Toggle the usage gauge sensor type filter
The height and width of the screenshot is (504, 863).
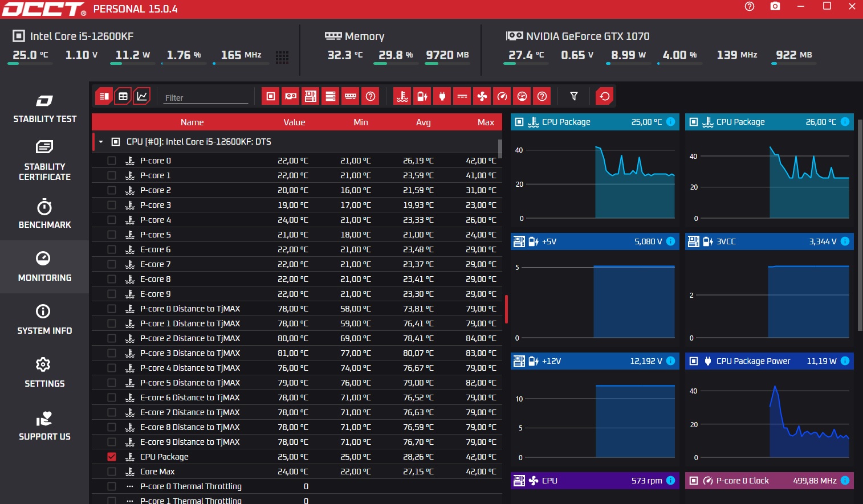(x=522, y=96)
